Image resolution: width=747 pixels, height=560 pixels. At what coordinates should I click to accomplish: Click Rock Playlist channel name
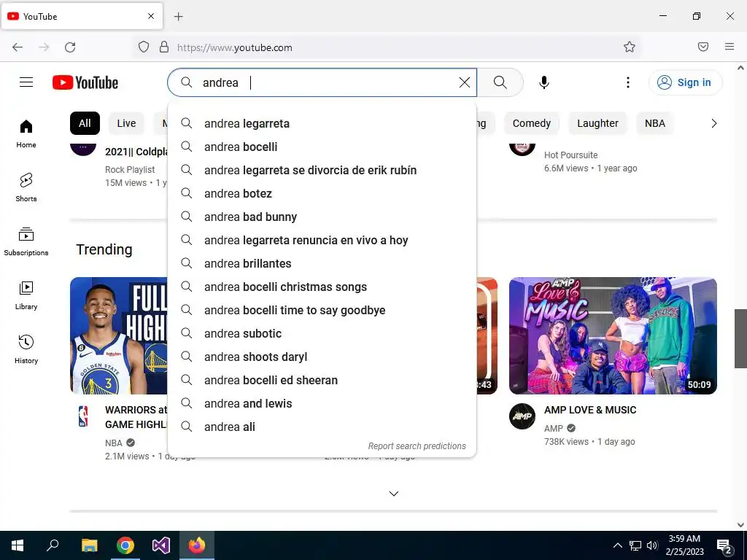coord(130,169)
